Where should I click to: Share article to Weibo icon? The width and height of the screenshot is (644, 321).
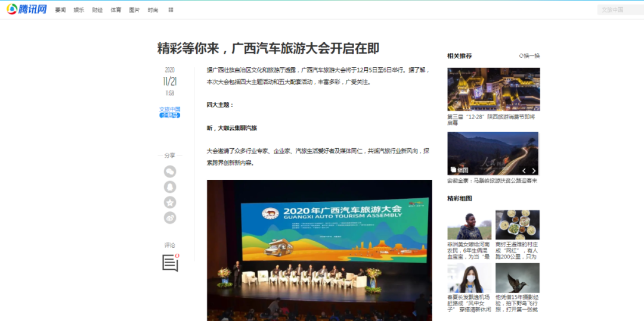170,218
